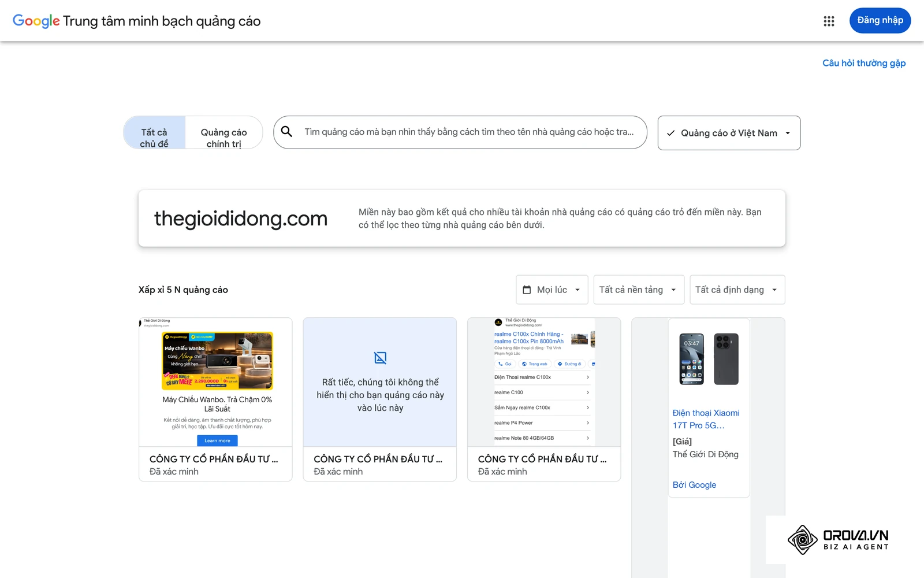Expand the Tất cả định dạng format filter

[737, 290]
